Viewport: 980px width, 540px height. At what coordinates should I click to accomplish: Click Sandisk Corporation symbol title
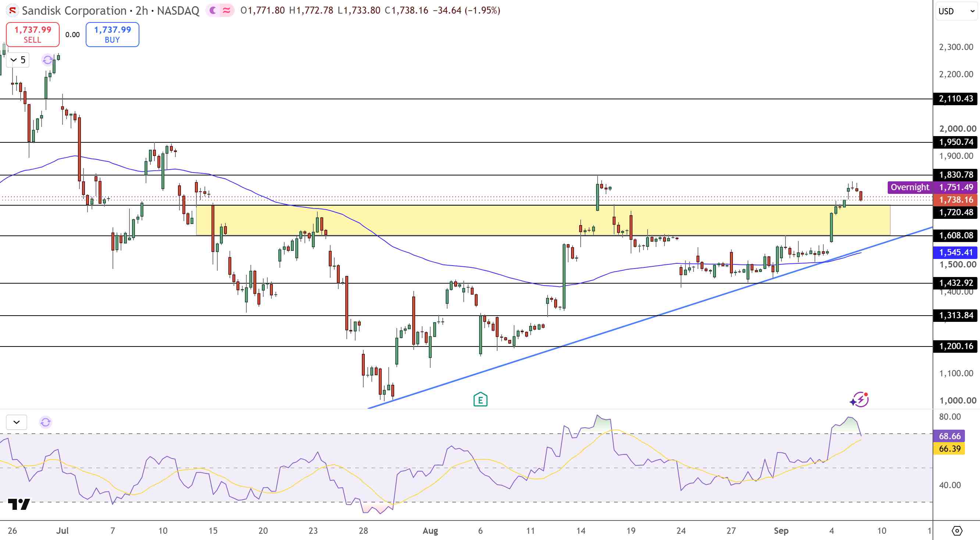pyautogui.click(x=74, y=10)
